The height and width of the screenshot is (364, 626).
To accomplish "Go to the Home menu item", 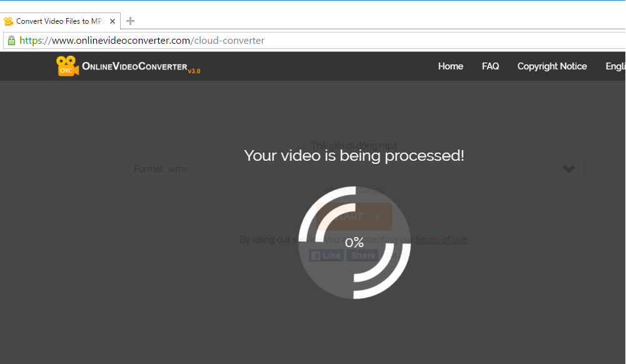I will tap(450, 66).
